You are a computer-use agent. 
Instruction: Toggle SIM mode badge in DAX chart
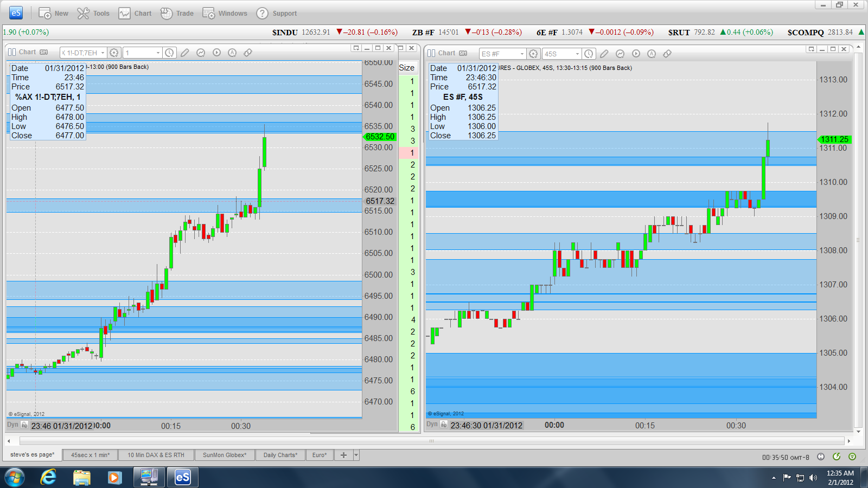point(44,52)
